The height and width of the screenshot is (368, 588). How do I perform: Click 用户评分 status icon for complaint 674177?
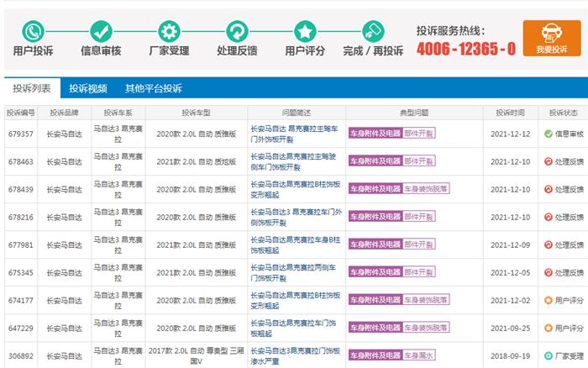click(549, 300)
